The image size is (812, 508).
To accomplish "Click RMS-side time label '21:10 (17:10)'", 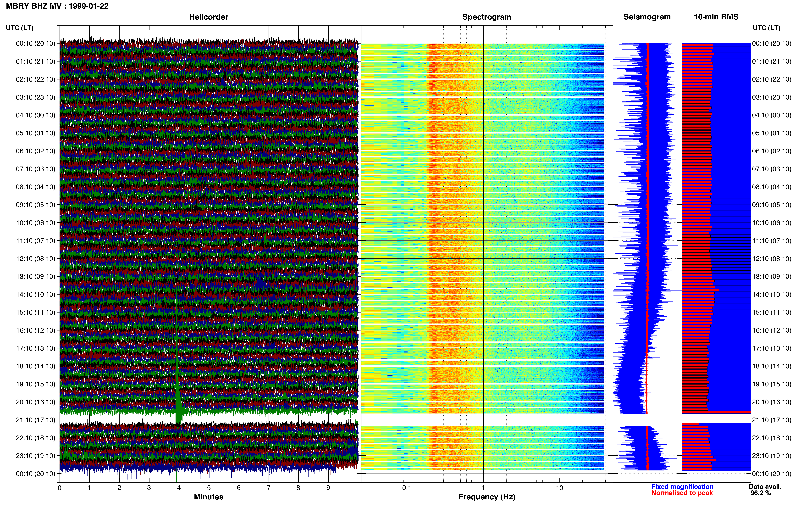I will pyautogui.click(x=772, y=420).
